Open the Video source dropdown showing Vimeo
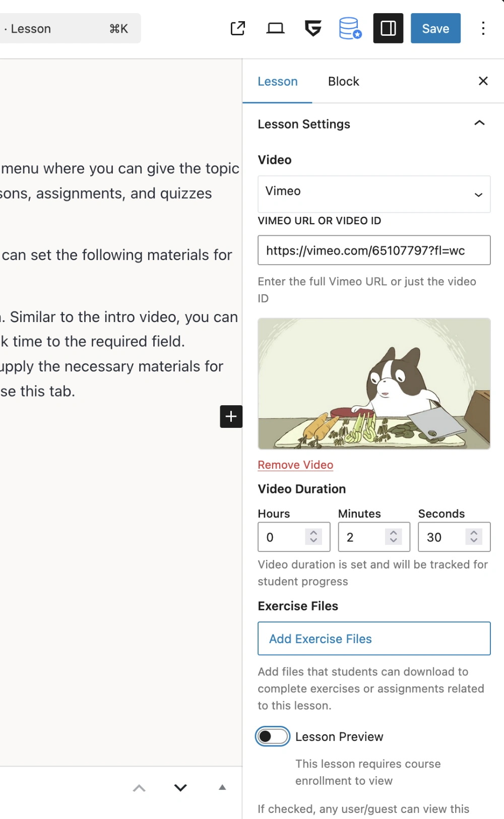The image size is (504, 819). (374, 194)
